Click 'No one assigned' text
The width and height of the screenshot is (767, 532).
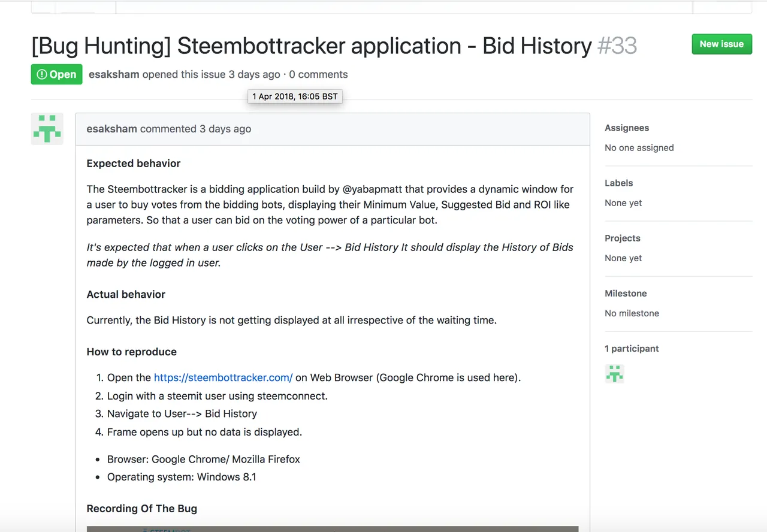[639, 147]
